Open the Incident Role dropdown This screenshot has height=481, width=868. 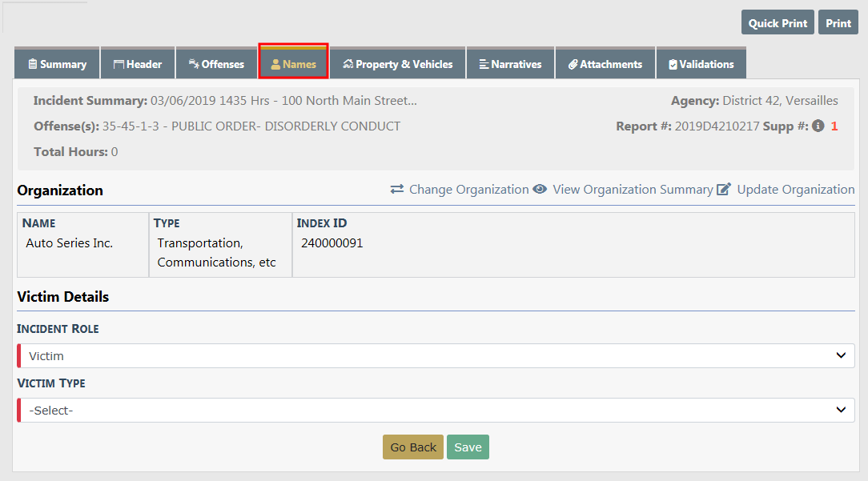point(436,355)
